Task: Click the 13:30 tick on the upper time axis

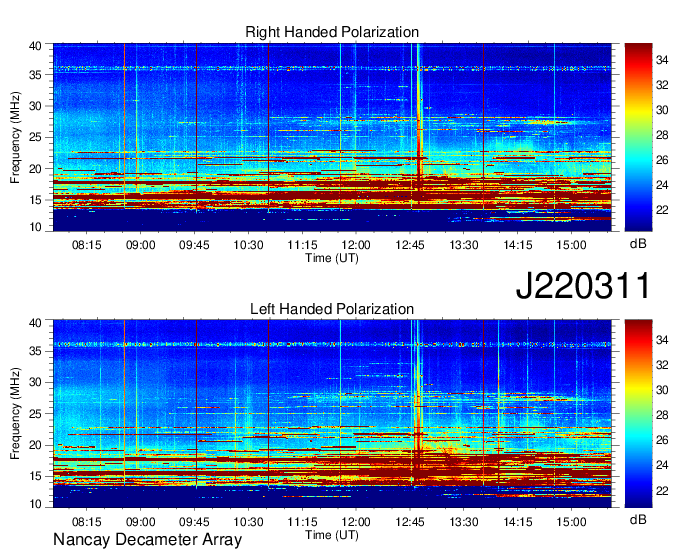Action: 464,245
